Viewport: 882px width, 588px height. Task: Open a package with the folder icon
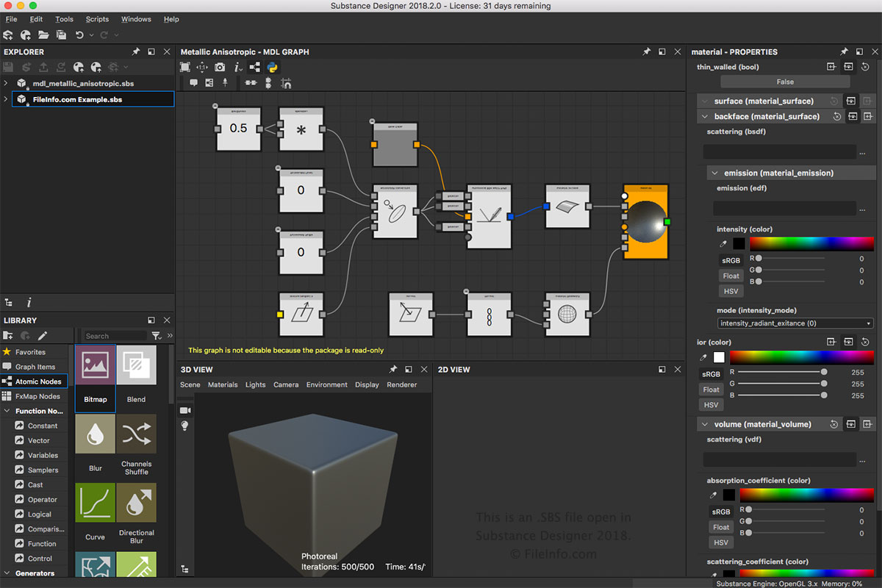pos(43,35)
